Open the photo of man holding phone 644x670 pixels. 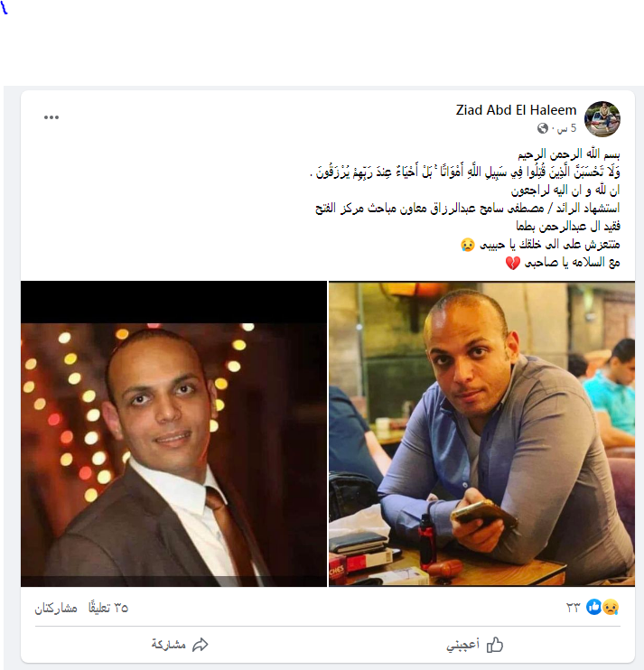tap(481, 433)
